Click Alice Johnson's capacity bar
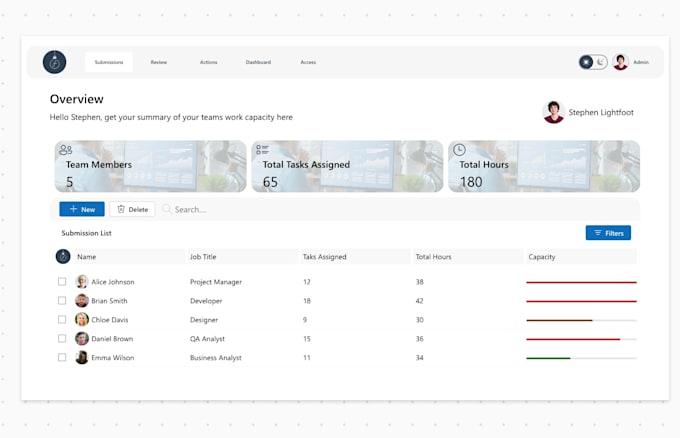 click(581, 282)
